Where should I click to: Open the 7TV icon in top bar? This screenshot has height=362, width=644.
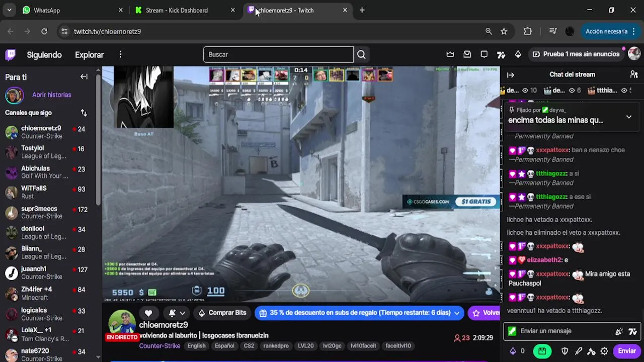(x=501, y=54)
